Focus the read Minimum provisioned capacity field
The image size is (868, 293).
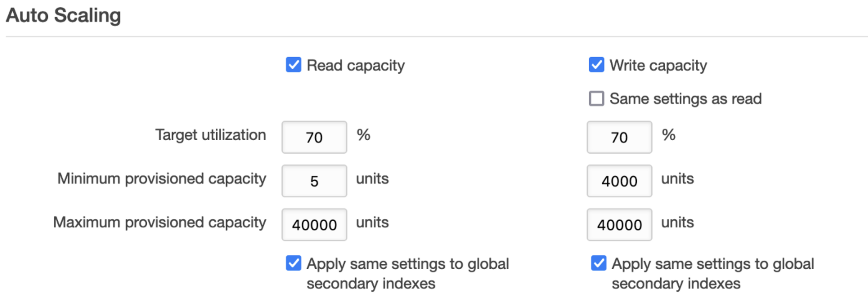point(314,181)
